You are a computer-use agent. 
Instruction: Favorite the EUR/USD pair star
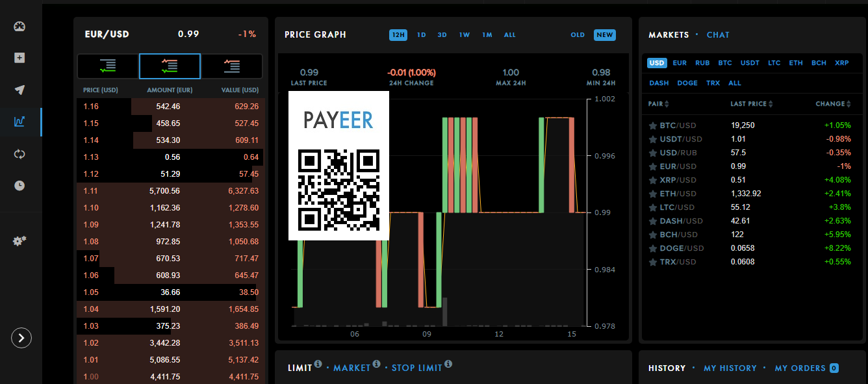pos(653,166)
